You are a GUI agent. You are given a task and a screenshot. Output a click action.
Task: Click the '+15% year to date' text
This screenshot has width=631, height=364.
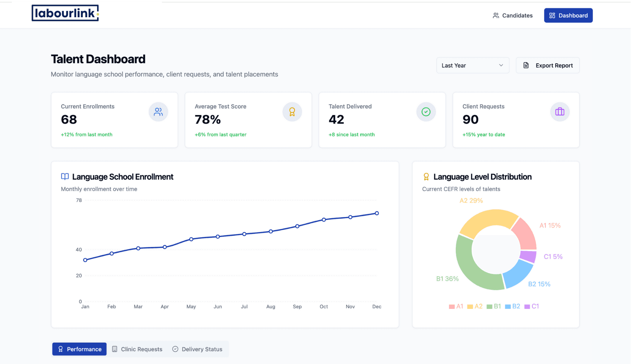click(x=484, y=135)
